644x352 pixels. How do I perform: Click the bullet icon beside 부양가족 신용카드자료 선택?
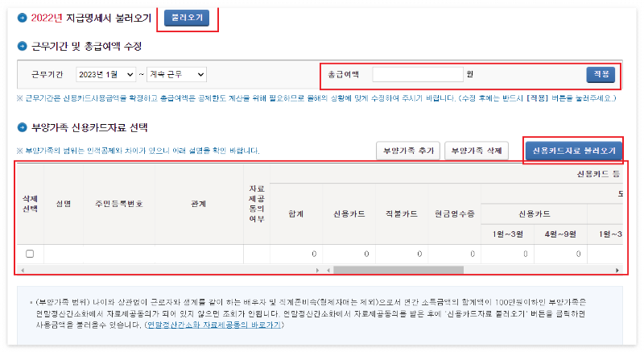click(23, 127)
